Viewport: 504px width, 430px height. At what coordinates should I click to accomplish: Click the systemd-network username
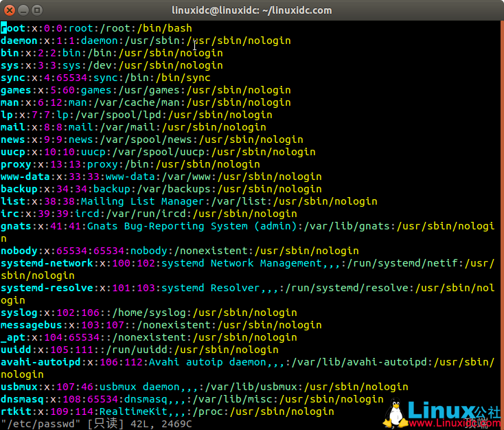[x=47, y=263]
